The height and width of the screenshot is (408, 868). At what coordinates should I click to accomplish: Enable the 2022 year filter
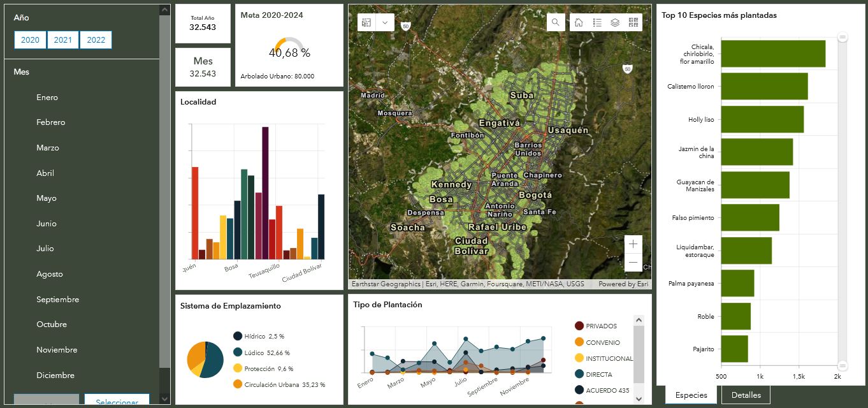[96, 40]
